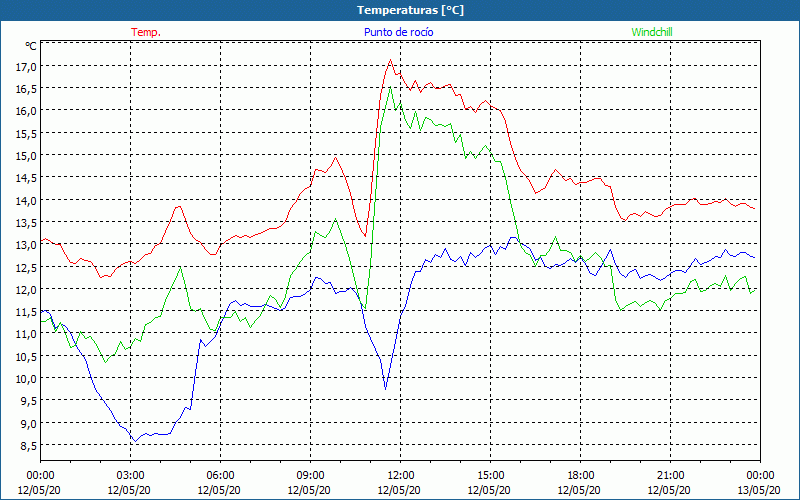Click the 12,0 y-axis value
Viewport: 800px width, 500px height.
coord(27,289)
